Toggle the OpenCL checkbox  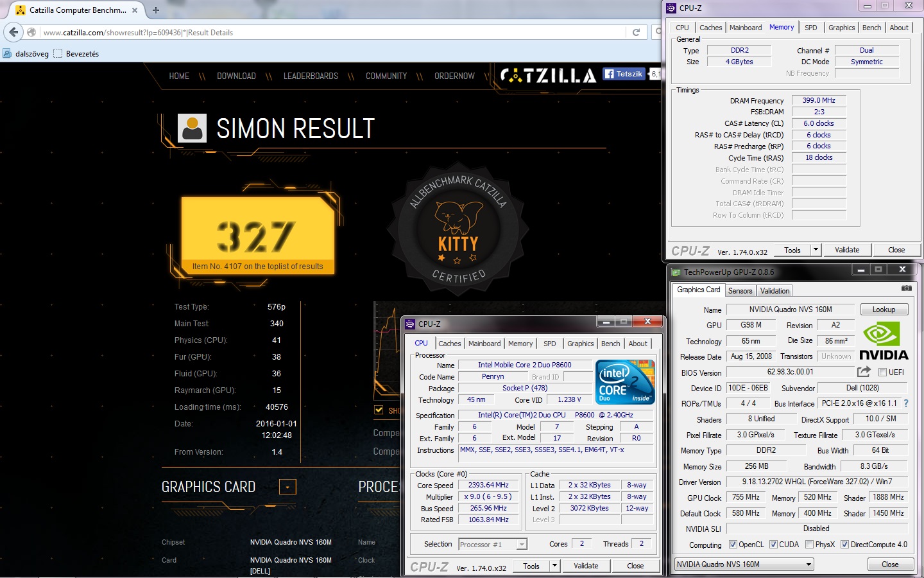[x=733, y=545]
